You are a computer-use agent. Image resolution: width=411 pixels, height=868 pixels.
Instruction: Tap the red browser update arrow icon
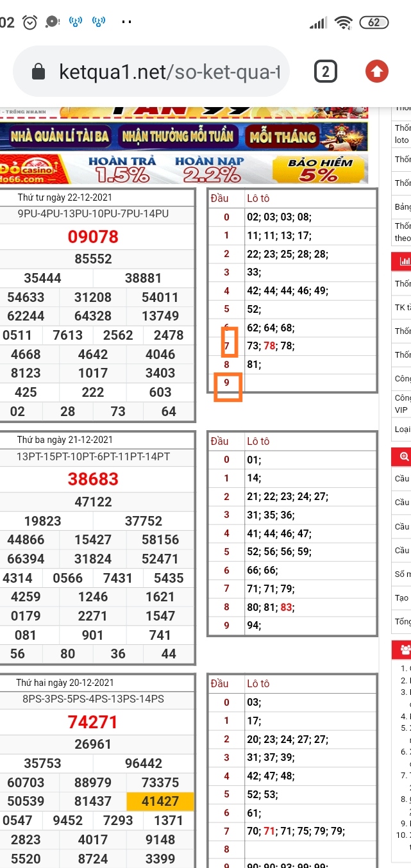tap(377, 72)
